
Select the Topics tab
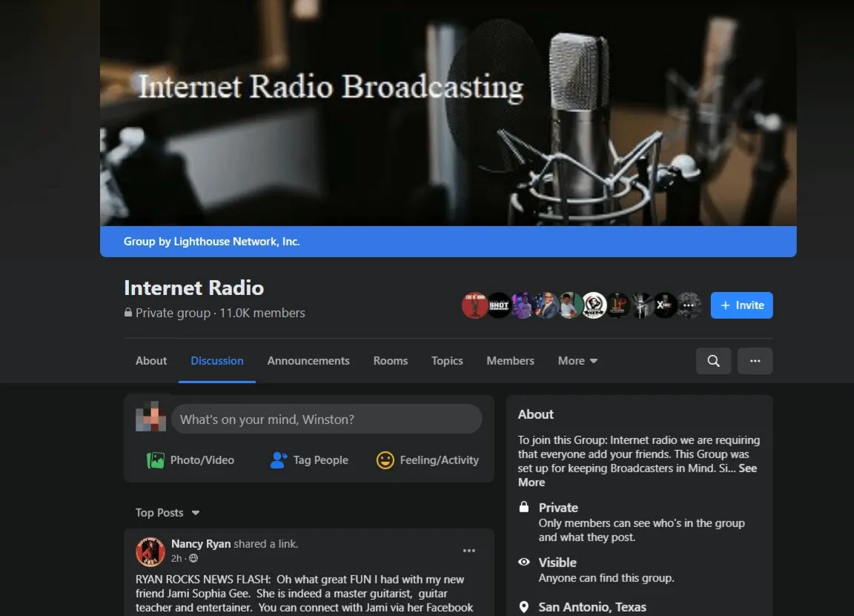click(446, 361)
